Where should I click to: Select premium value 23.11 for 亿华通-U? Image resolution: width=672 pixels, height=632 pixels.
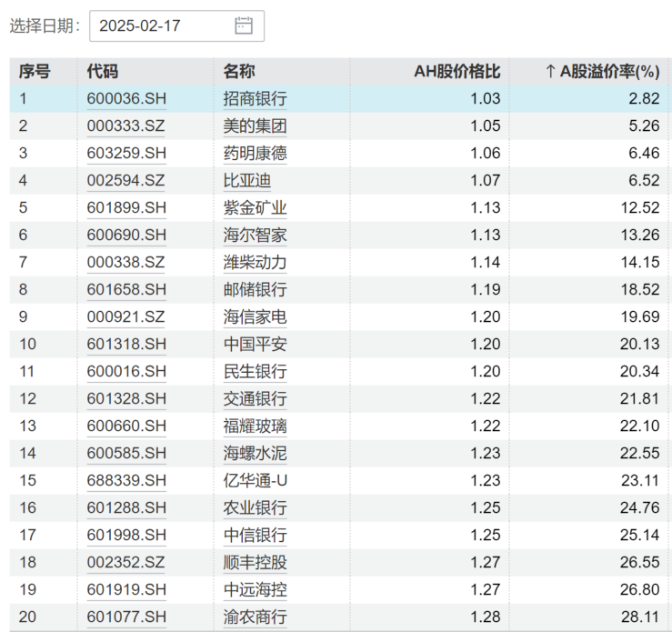tap(640, 481)
